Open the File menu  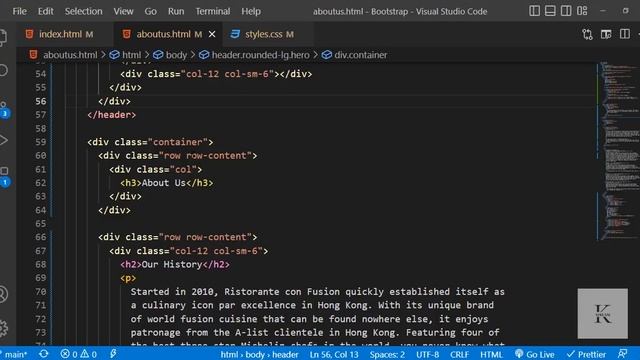pyautogui.click(x=19, y=11)
